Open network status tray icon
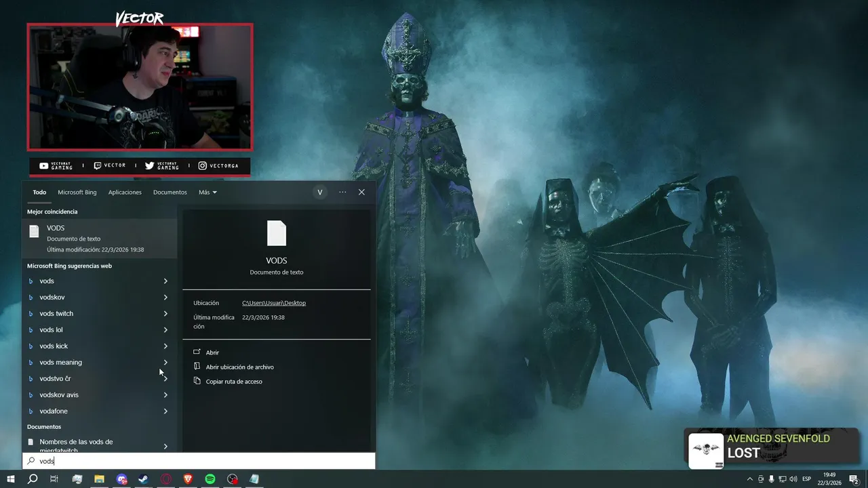The width and height of the screenshot is (868, 488). coord(782,479)
